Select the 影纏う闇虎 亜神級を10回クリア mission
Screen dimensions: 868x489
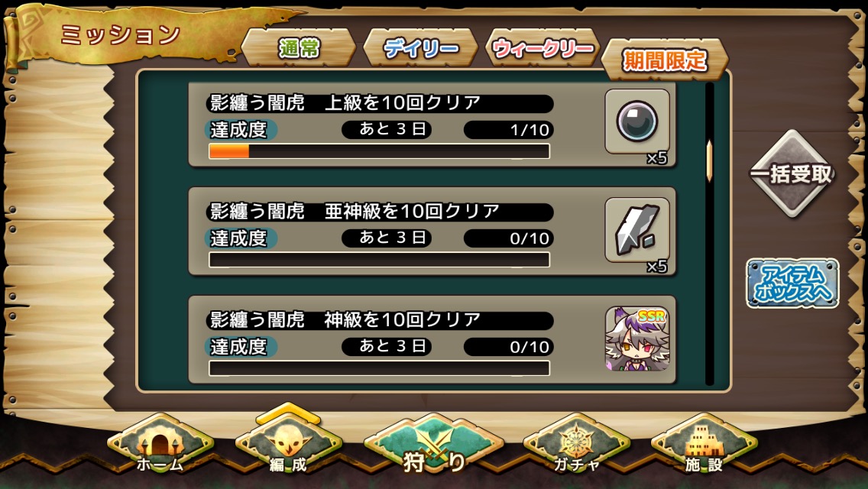coord(432,232)
